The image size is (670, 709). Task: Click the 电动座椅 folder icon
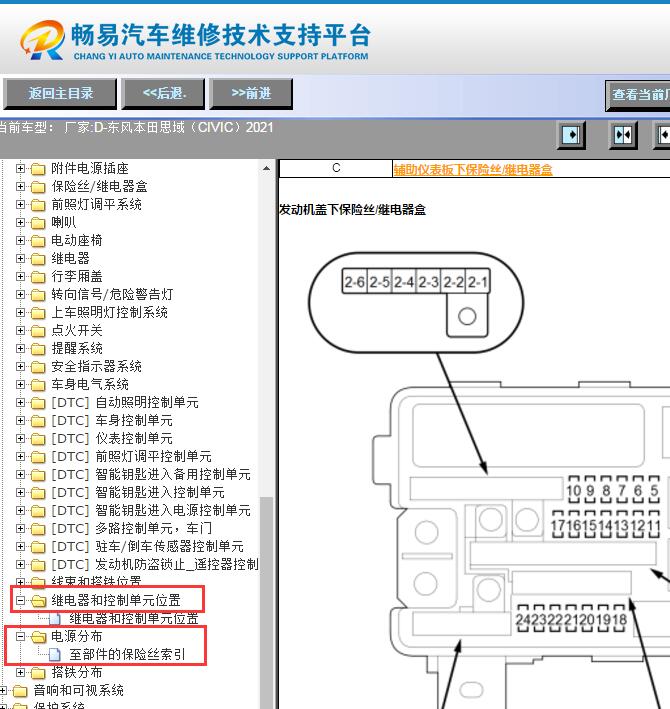[x=38, y=241]
